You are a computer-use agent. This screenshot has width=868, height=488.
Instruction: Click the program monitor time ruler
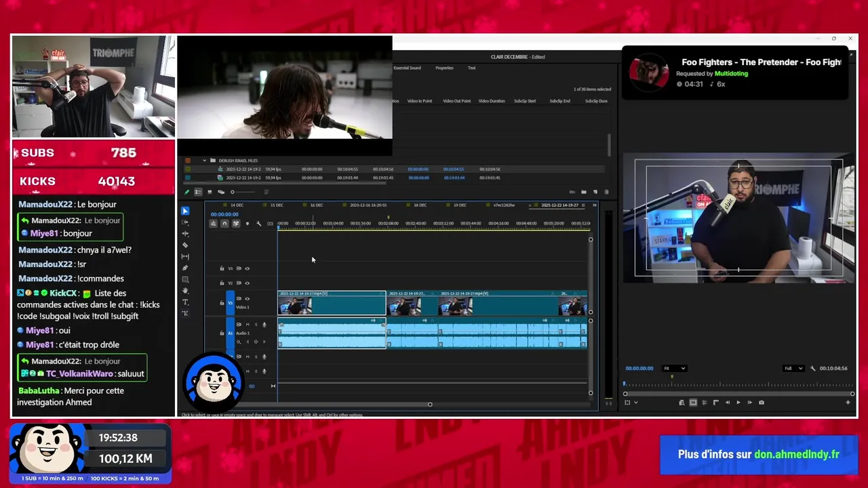click(738, 384)
